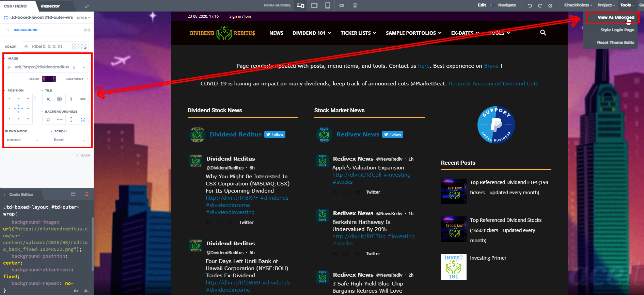Viewport: 644px width, 295px height.
Task: Open the CheckPoints menu
Action: (x=578, y=5)
